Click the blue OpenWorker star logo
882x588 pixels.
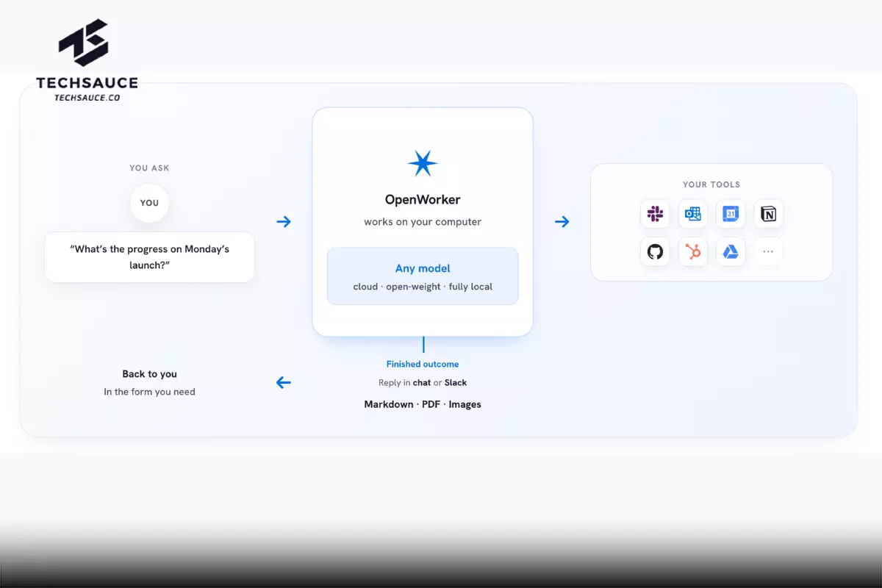click(423, 162)
